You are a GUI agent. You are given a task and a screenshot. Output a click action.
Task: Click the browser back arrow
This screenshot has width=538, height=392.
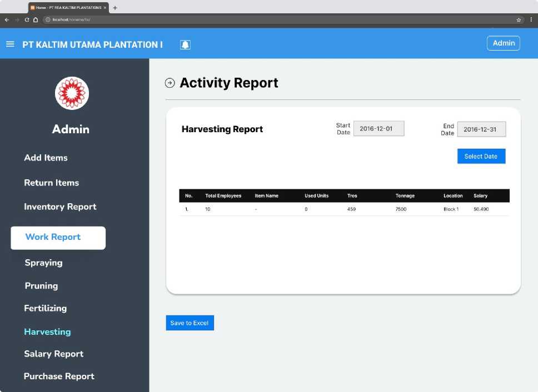tap(7, 20)
